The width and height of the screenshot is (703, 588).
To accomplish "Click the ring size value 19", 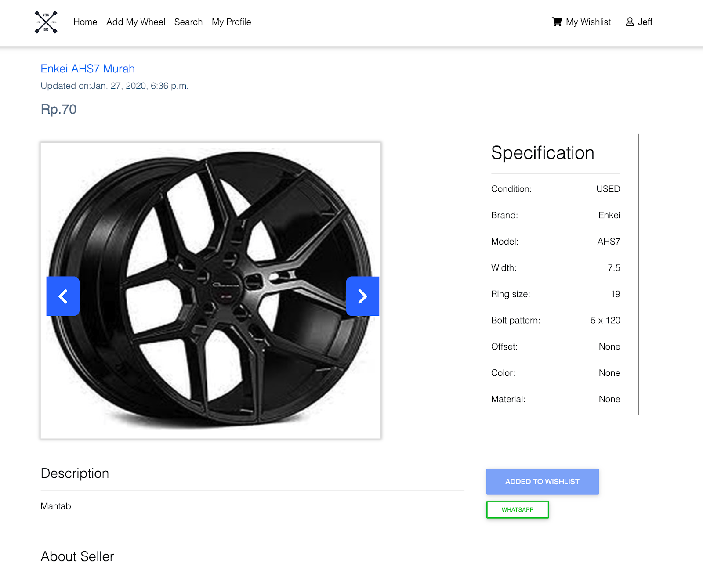I will [x=616, y=294].
